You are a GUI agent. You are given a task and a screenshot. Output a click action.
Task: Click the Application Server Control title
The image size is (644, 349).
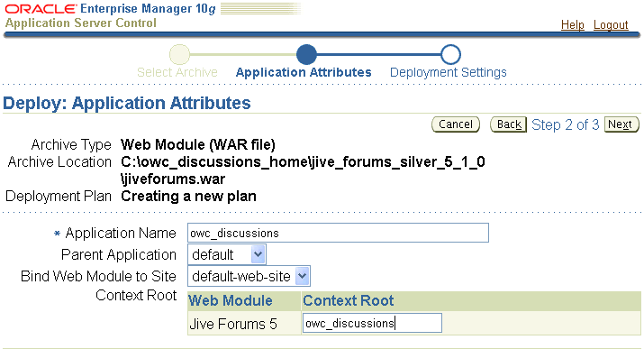point(80,23)
